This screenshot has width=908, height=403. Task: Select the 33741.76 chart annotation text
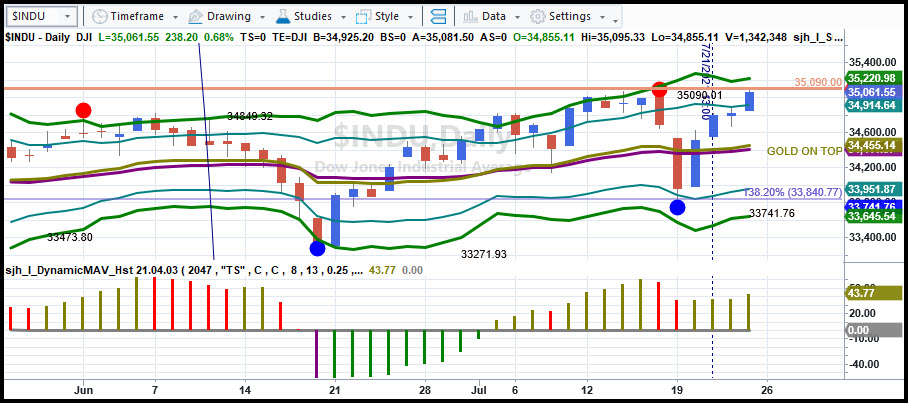tap(772, 213)
